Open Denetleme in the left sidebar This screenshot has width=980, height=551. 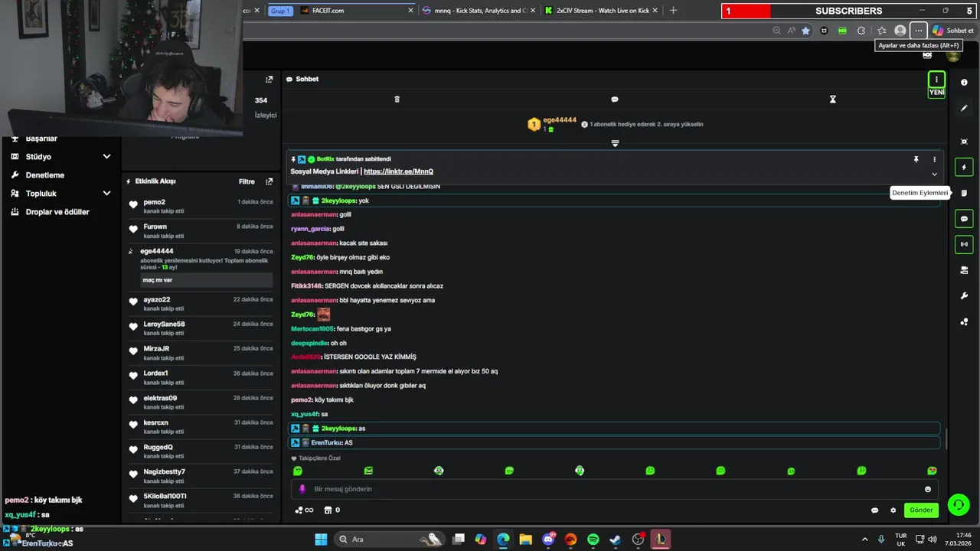pyautogui.click(x=44, y=175)
